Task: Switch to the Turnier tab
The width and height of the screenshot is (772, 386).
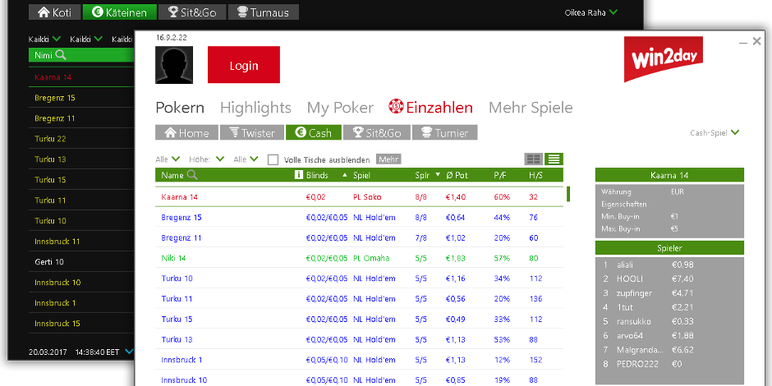Action: click(445, 132)
